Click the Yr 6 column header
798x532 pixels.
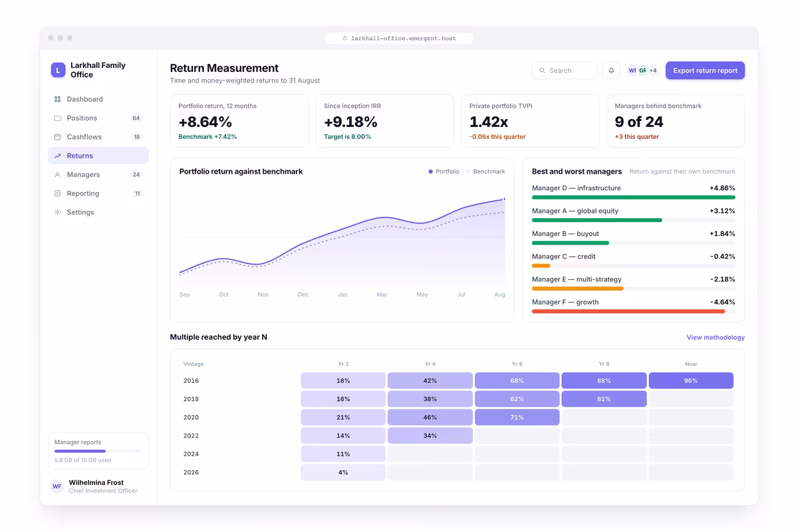[517, 364]
